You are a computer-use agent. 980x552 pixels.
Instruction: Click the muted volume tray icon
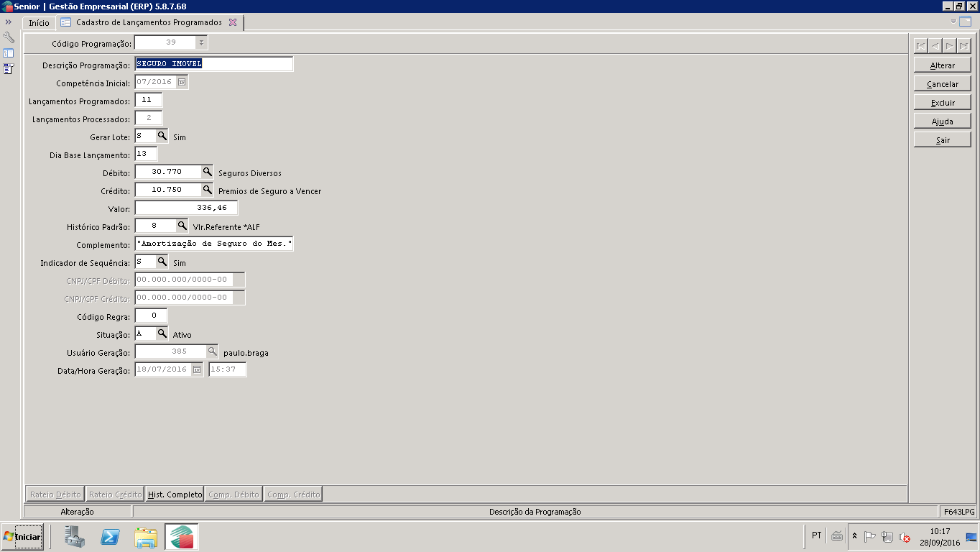905,536
